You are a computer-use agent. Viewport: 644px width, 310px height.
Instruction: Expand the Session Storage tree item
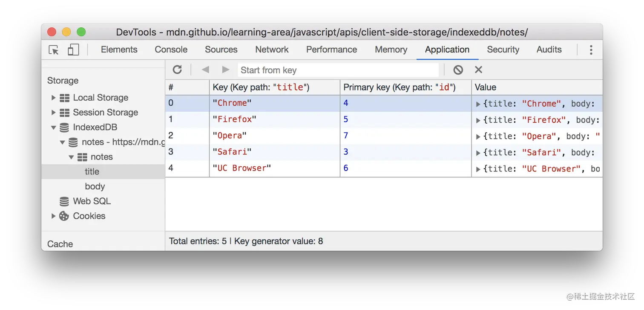[53, 112]
